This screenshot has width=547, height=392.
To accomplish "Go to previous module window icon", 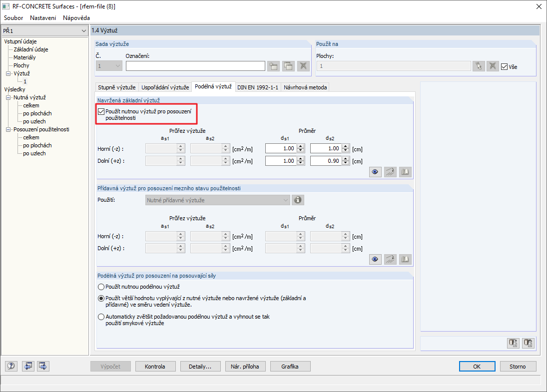I will [28, 366].
